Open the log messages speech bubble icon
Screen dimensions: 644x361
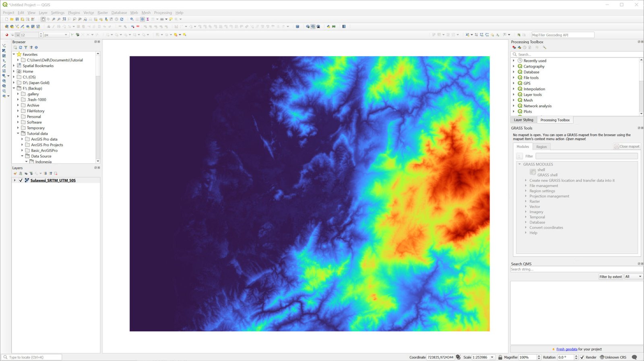(x=634, y=357)
